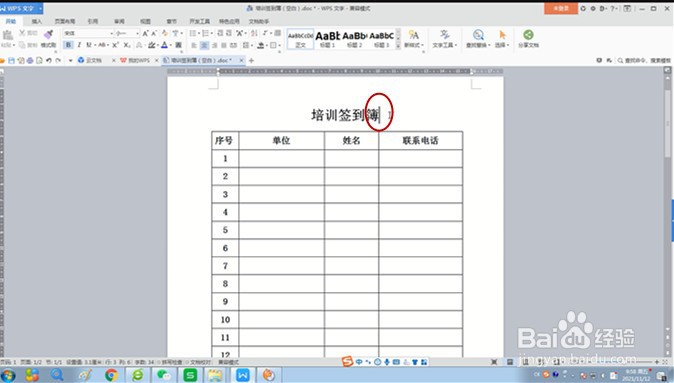Expand the styles gallery arrow
674x383 pixels.
[398, 45]
